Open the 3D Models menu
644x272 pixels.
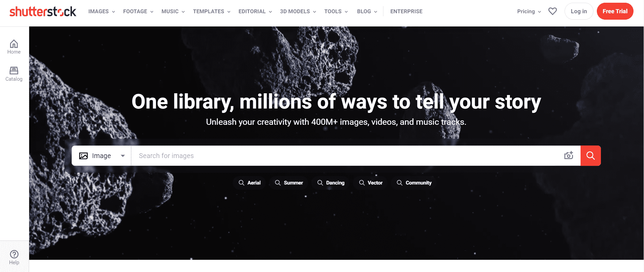click(x=298, y=12)
